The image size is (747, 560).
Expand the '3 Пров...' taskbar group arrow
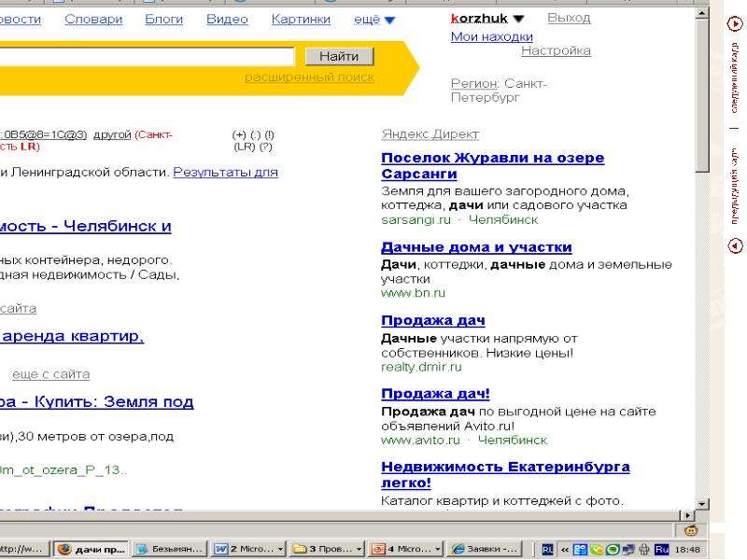359,550
